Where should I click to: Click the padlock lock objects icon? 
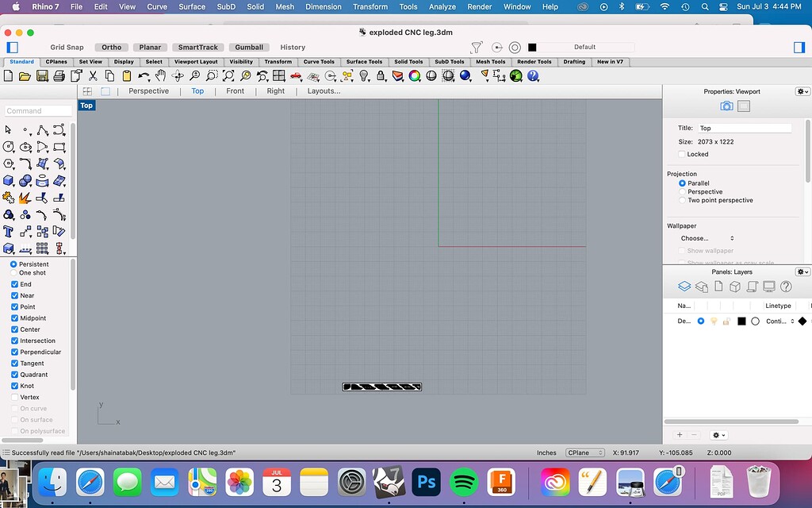coord(381,76)
